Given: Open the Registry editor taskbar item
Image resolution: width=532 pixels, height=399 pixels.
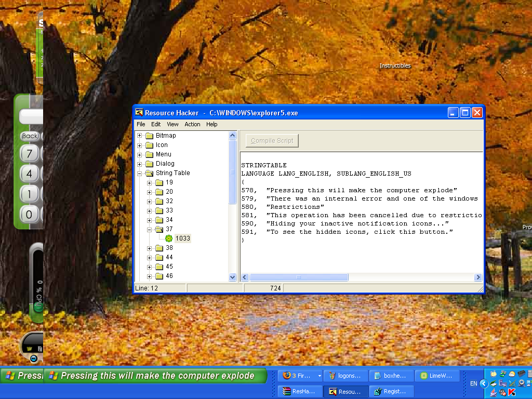Looking at the screenshot, I should coord(391,391).
